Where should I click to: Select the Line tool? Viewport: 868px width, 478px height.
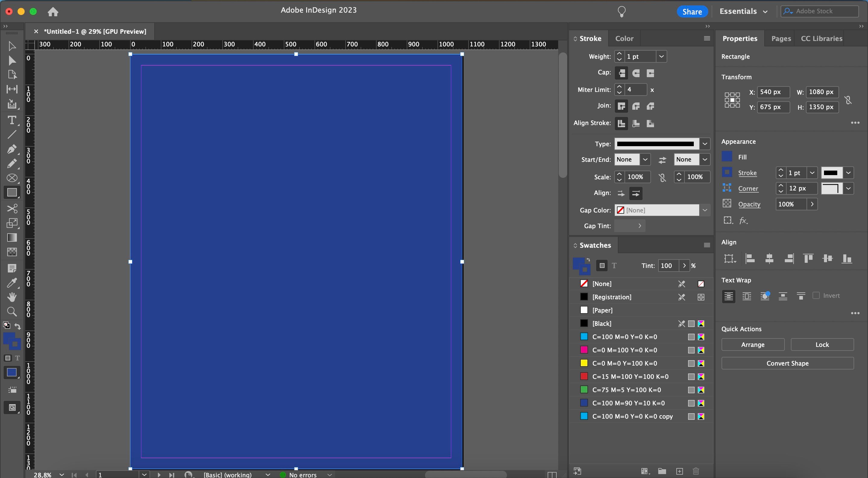point(12,134)
